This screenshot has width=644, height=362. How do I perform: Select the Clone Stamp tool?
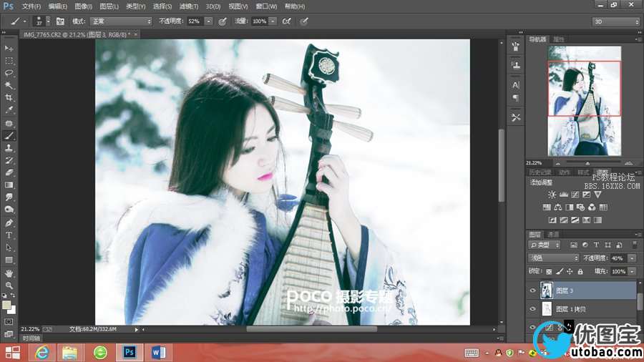click(x=9, y=148)
